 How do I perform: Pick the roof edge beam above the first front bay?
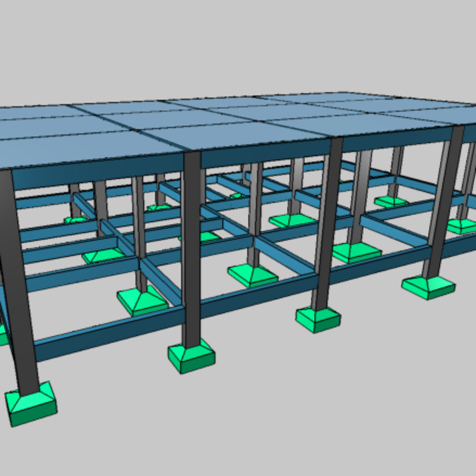coord(99,168)
